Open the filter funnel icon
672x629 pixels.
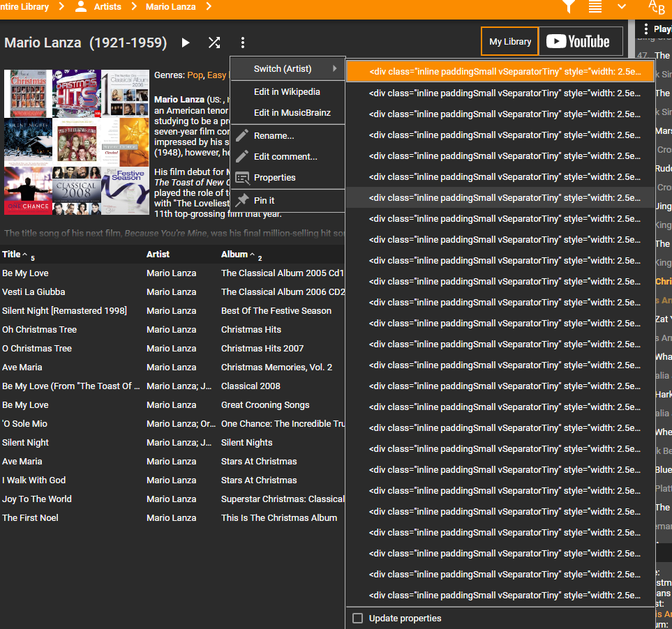click(x=569, y=7)
